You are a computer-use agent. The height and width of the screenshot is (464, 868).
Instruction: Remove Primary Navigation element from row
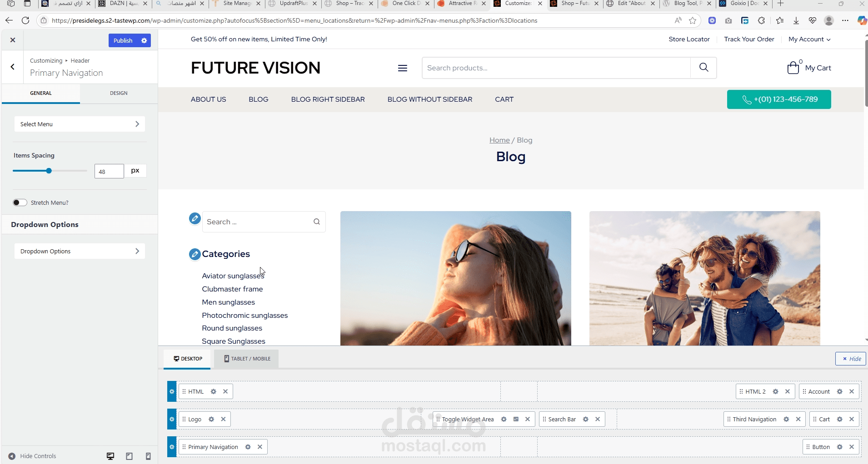tap(260, 447)
